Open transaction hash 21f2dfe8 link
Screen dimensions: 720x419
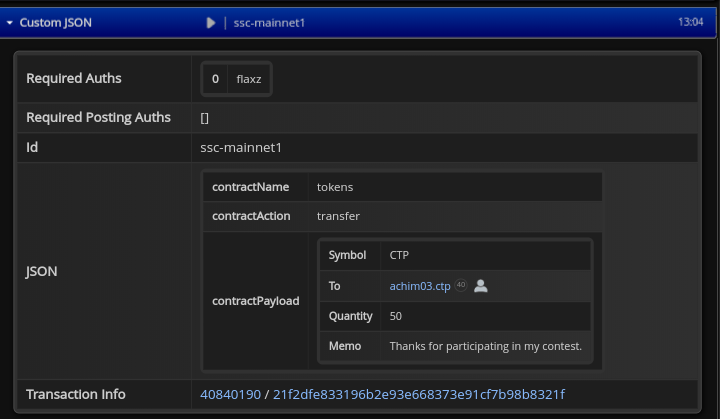click(x=418, y=394)
